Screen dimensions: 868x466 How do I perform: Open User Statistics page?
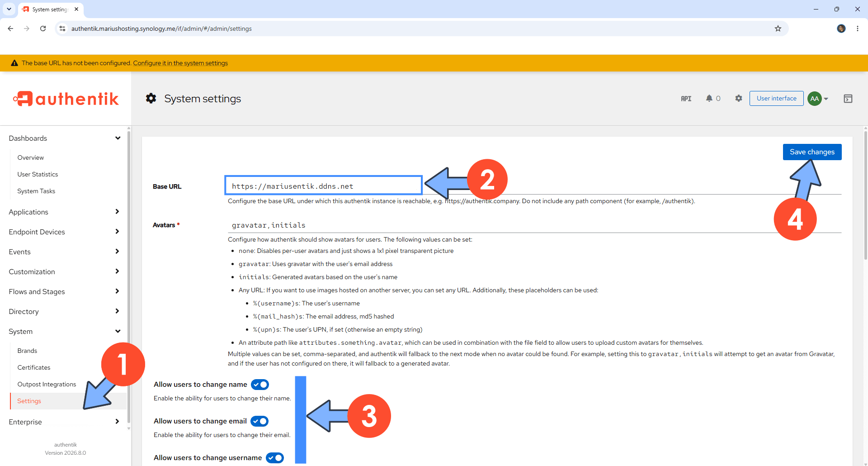(x=38, y=175)
